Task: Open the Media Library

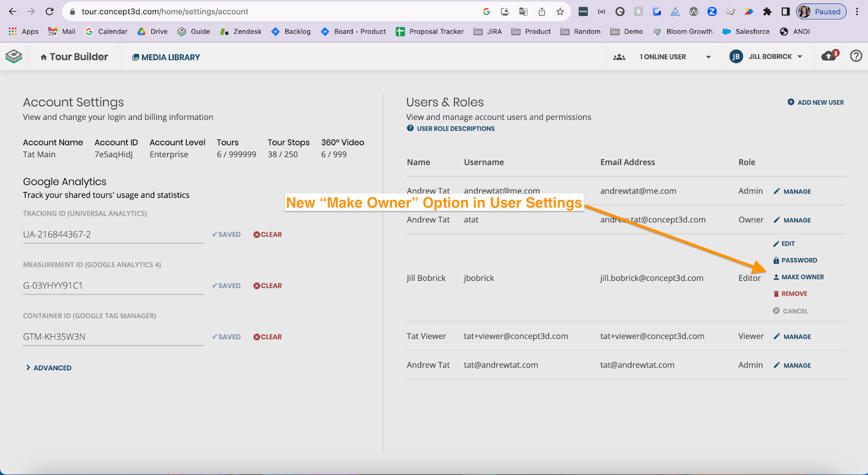Action: (x=166, y=57)
